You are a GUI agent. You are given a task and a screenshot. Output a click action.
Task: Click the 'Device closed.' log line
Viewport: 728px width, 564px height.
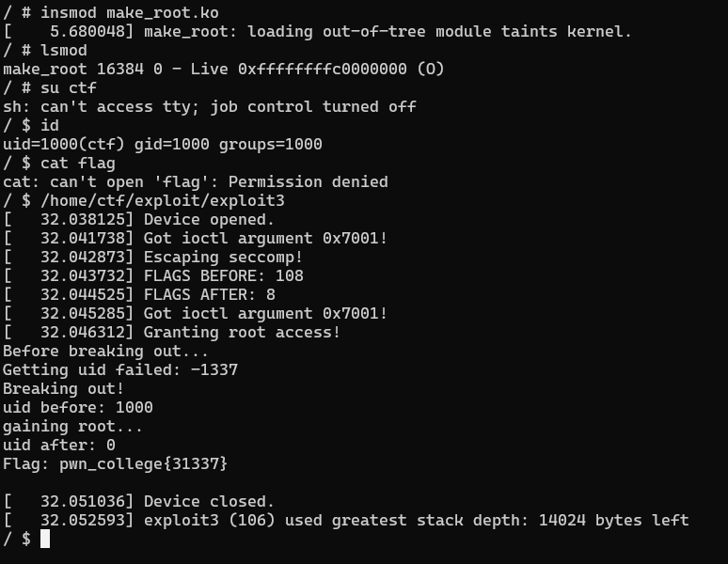[209, 501]
